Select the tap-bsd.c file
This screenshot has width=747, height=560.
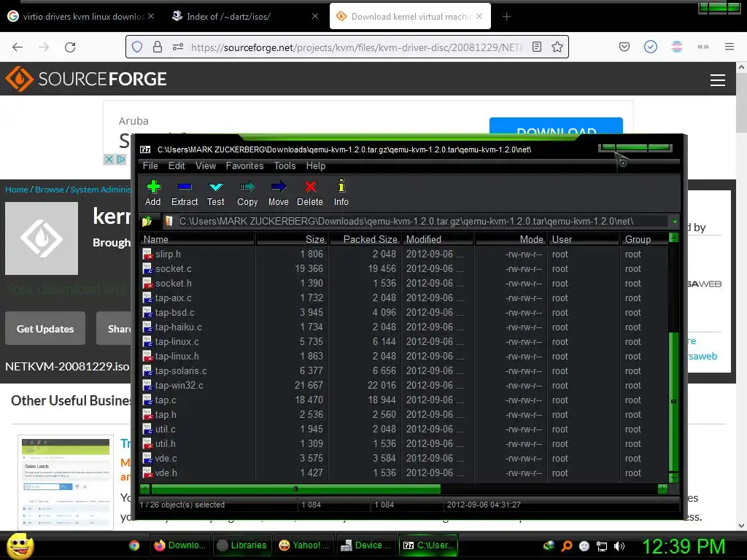(404, 312)
